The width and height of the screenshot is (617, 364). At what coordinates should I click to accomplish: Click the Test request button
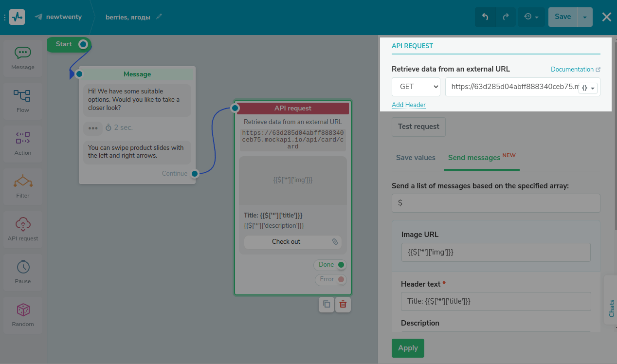pyautogui.click(x=418, y=127)
